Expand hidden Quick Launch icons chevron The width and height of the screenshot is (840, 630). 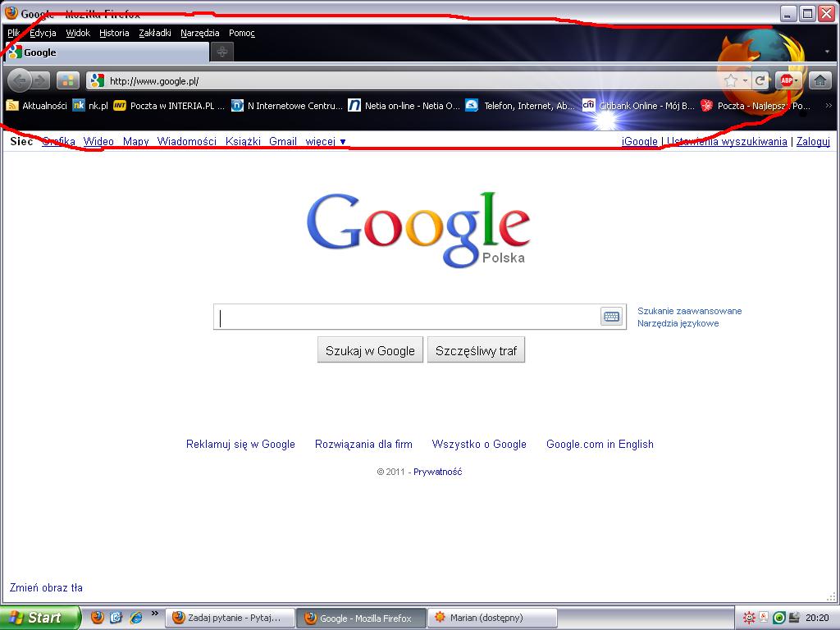pyautogui.click(x=155, y=614)
